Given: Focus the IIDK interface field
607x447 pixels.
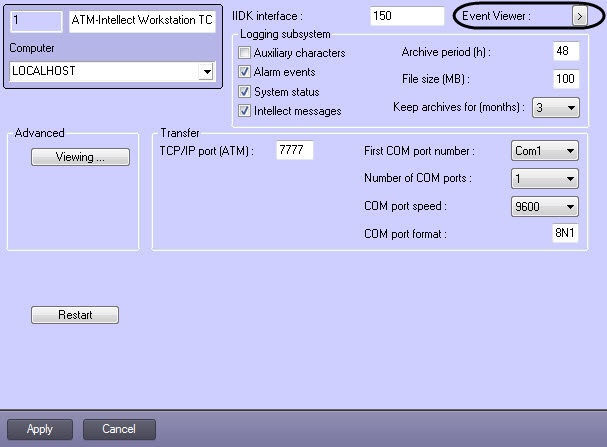Looking at the screenshot, I should click(407, 16).
